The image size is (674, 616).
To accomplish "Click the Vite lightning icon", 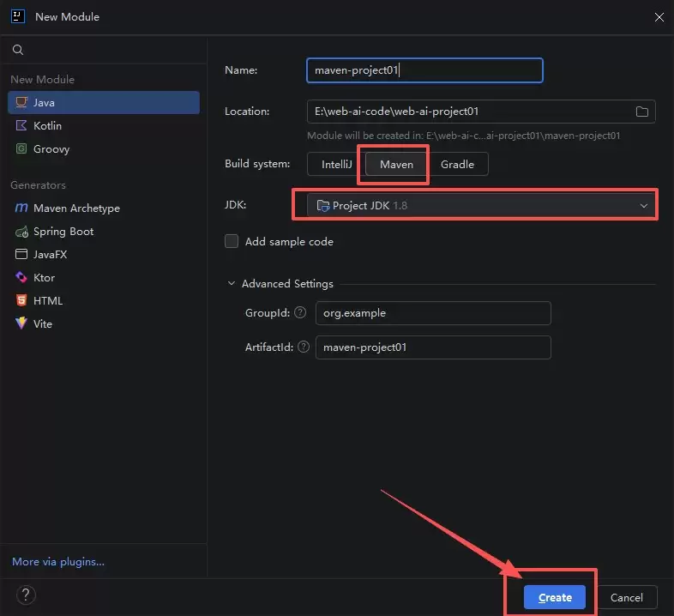I will point(21,323).
